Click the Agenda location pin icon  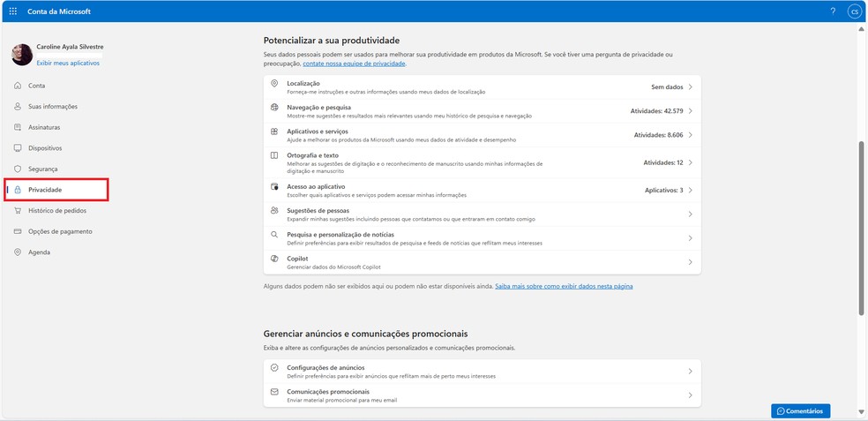17,252
